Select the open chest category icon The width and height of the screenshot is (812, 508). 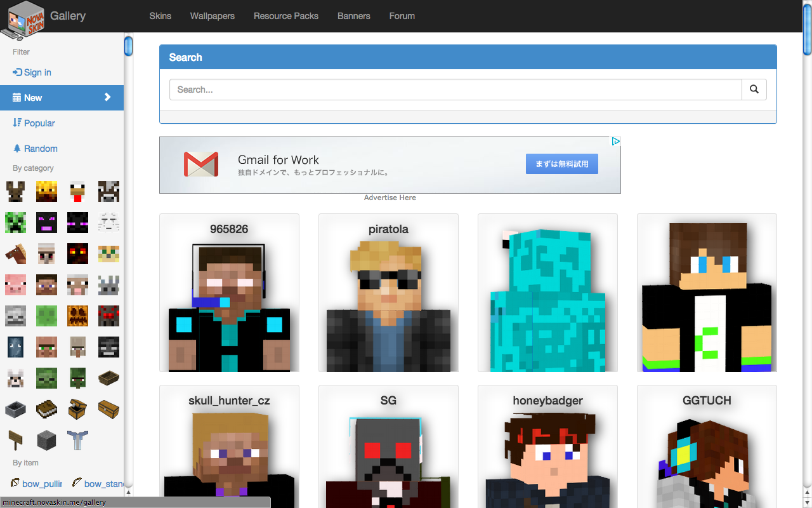click(77, 409)
